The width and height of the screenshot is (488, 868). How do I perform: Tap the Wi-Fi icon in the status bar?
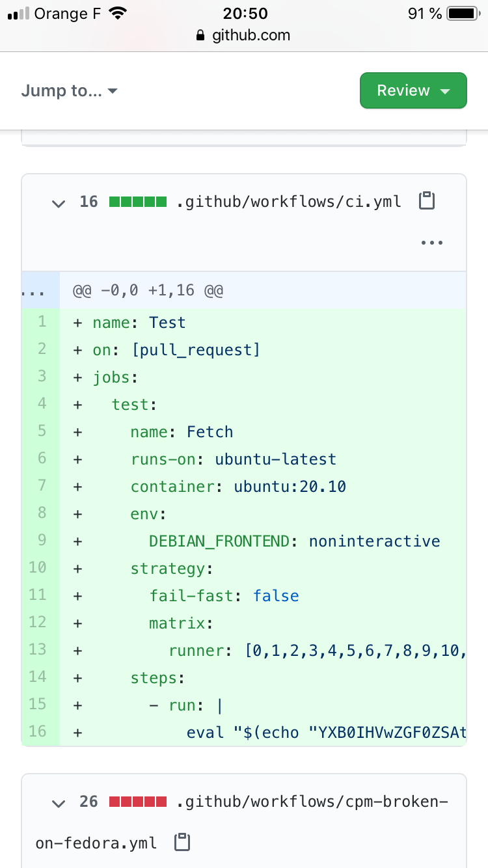pyautogui.click(x=118, y=14)
